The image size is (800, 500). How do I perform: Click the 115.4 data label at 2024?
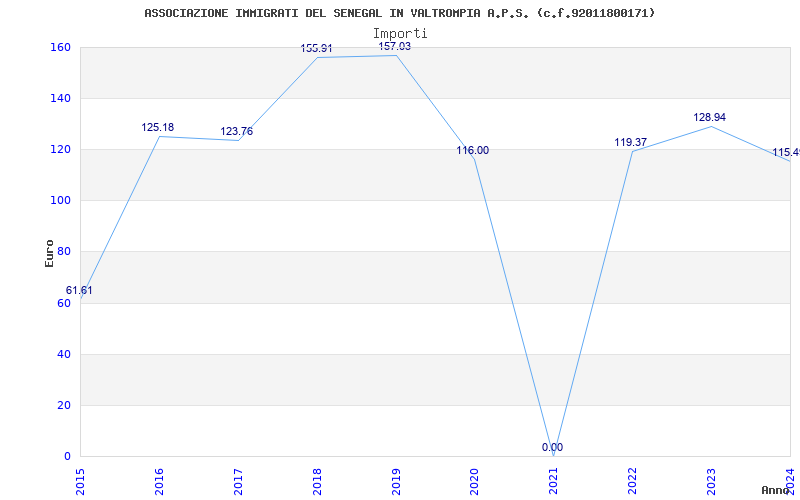(x=786, y=153)
